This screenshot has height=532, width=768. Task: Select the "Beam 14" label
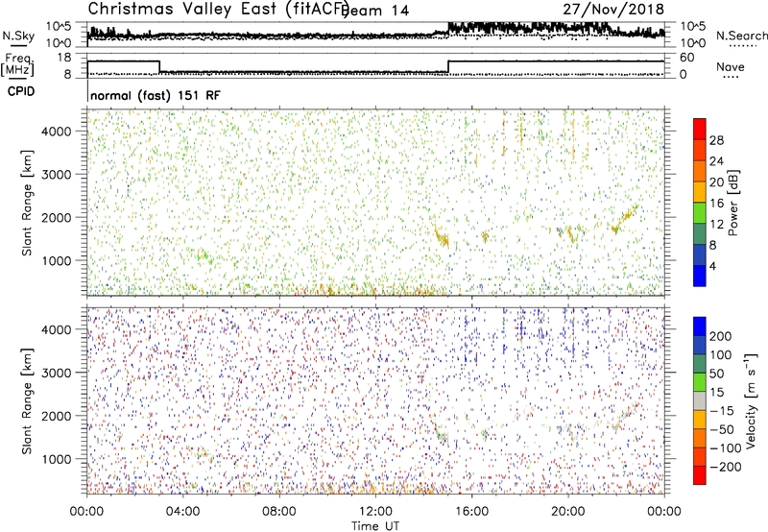[374, 11]
